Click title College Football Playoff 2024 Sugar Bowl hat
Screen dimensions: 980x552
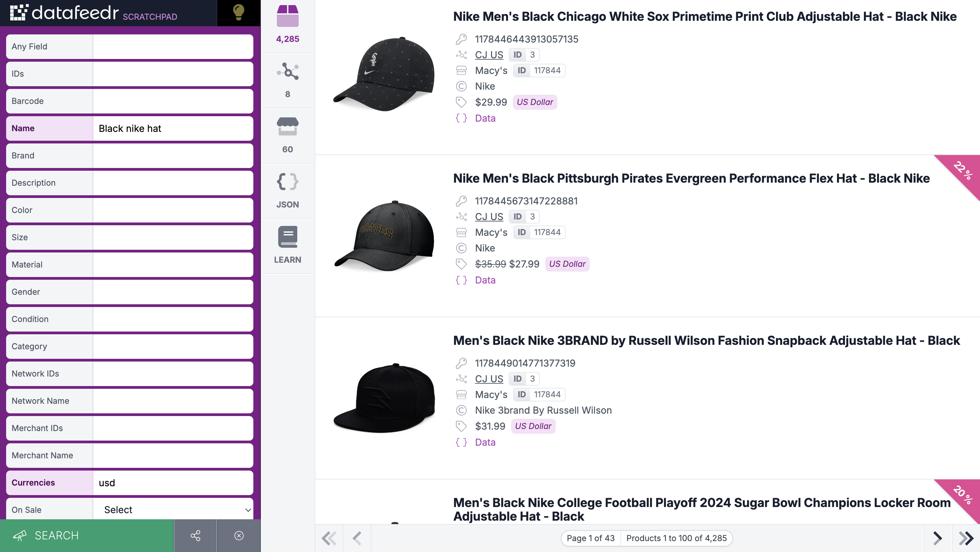pyautogui.click(x=702, y=509)
